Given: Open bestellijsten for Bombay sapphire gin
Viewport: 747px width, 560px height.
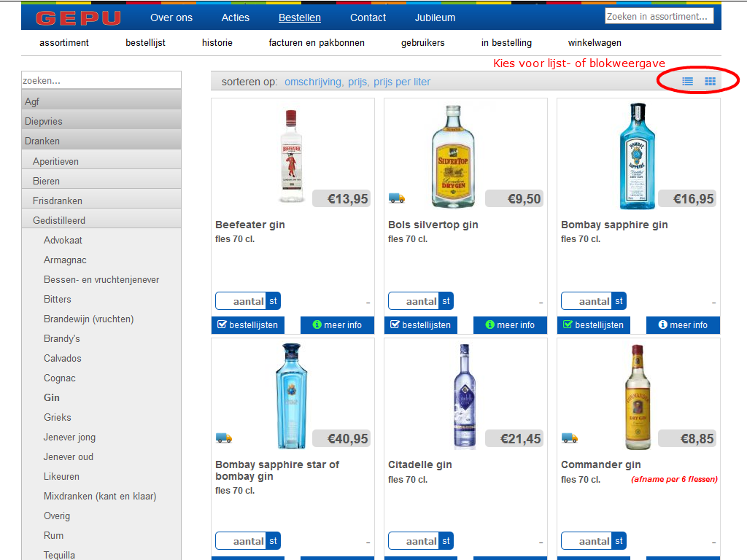Looking at the screenshot, I should pos(594,324).
